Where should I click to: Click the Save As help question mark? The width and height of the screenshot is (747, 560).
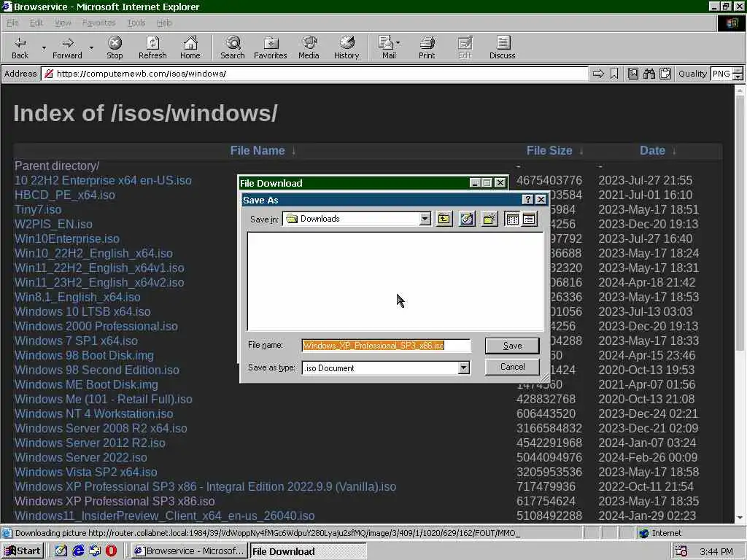coord(527,200)
